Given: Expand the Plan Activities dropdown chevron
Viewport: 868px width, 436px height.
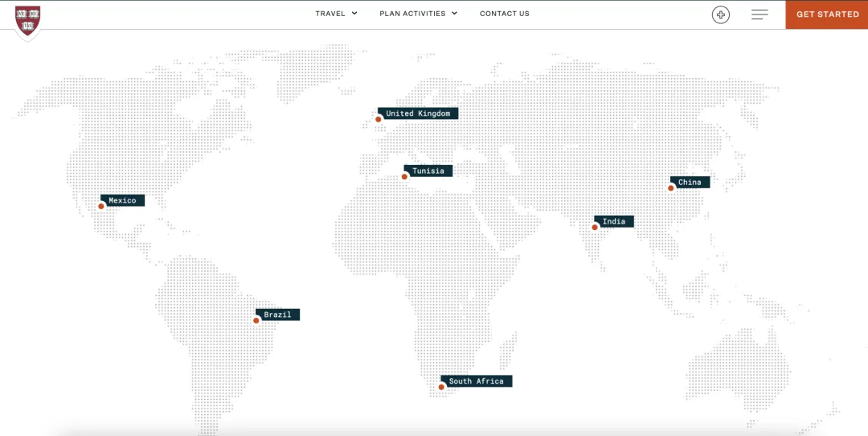Looking at the screenshot, I should point(454,14).
